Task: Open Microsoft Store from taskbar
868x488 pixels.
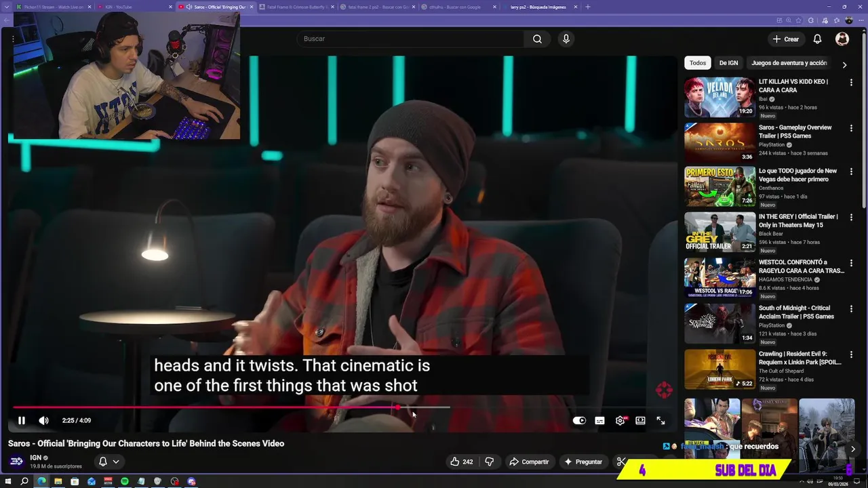Action: tap(75, 481)
